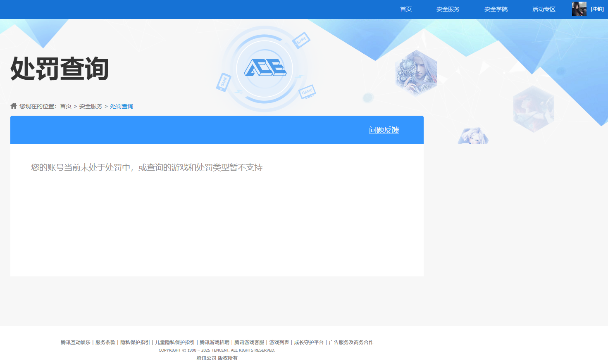Open the 问题反馈 feedback link
608x364 pixels.
384,130
